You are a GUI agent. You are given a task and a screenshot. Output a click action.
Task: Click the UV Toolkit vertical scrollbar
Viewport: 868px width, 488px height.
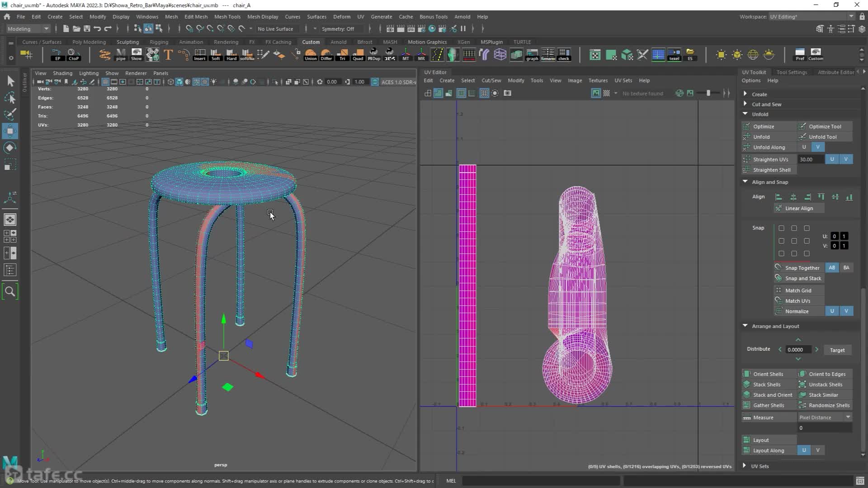pyautogui.click(x=863, y=371)
